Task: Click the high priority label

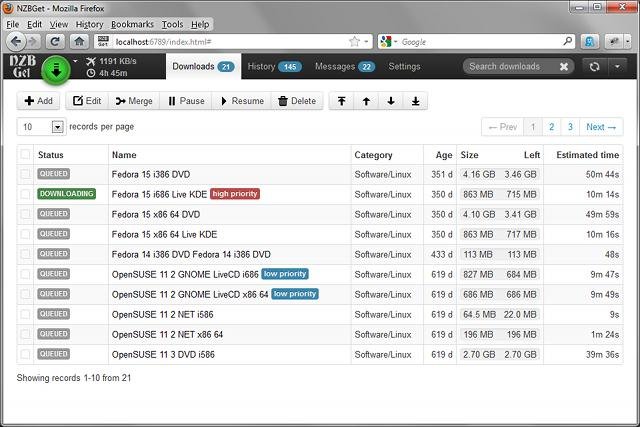Action: (x=235, y=194)
